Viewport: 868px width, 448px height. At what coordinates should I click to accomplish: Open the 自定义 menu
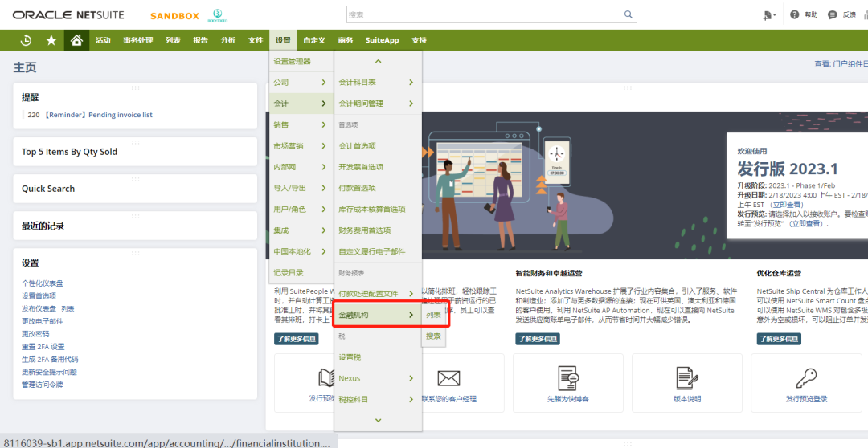click(x=314, y=40)
